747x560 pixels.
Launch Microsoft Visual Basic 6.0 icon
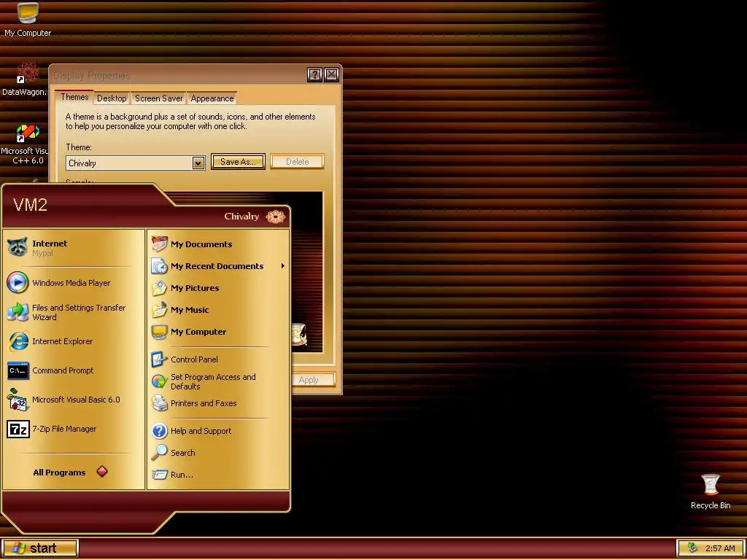click(x=18, y=400)
